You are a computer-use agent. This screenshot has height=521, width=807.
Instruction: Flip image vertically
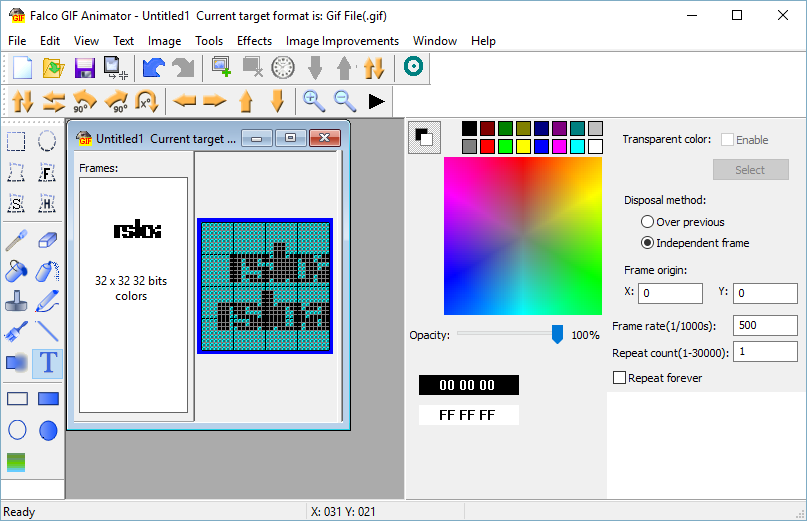tap(23, 101)
